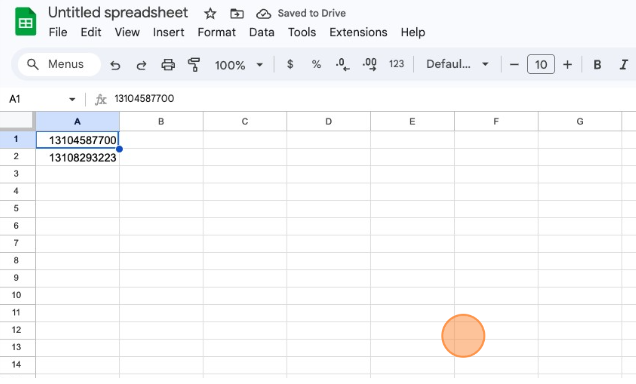
Task: Toggle italic formatting
Action: 624,64
